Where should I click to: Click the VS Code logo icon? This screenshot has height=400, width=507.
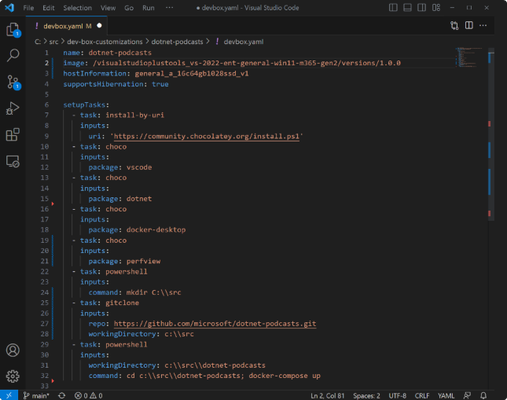(9, 7)
